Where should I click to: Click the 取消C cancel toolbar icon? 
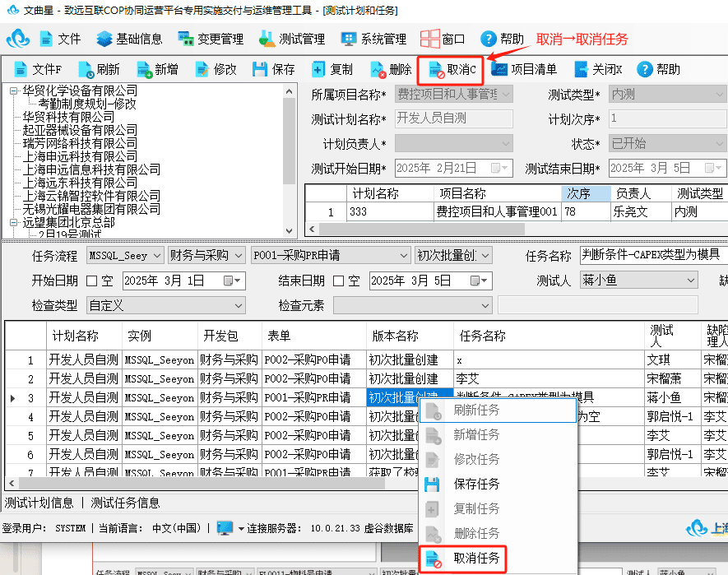pyautogui.click(x=437, y=70)
